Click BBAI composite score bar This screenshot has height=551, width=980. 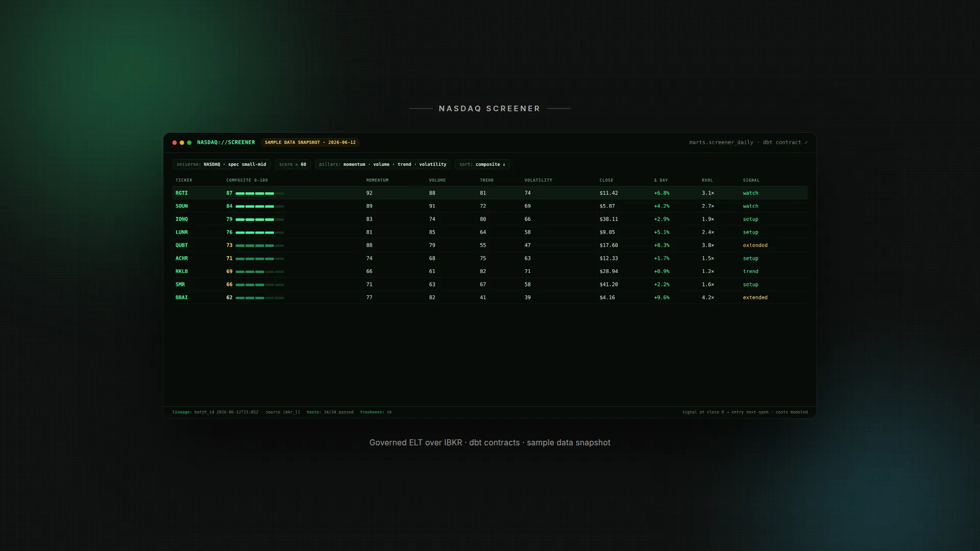(260, 298)
